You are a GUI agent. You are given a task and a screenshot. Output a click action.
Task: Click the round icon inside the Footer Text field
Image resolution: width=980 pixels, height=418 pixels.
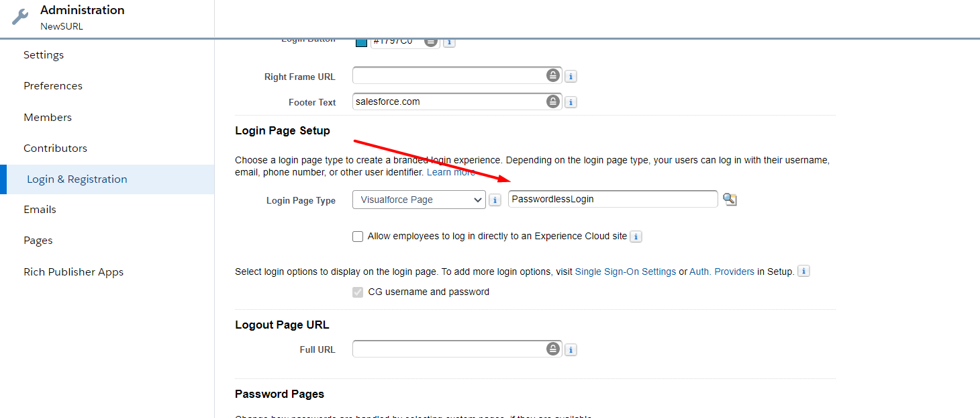(552, 101)
